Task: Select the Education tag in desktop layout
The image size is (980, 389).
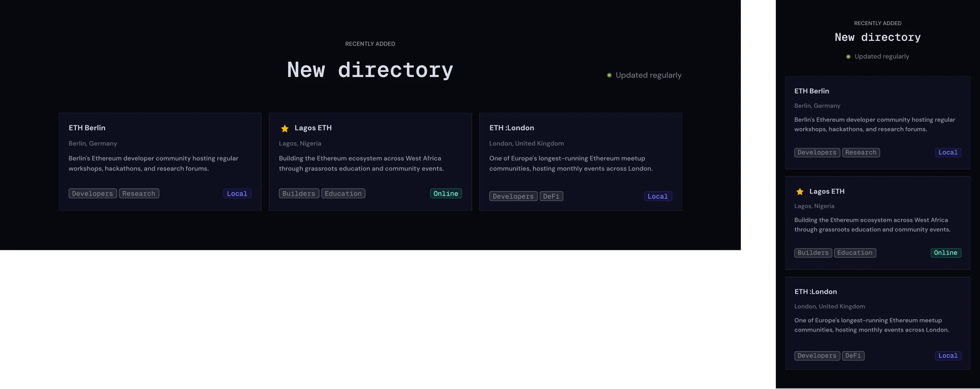Action: point(343,193)
